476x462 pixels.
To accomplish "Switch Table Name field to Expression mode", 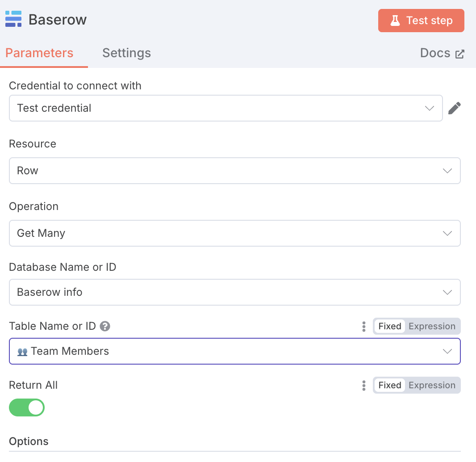I will point(432,326).
